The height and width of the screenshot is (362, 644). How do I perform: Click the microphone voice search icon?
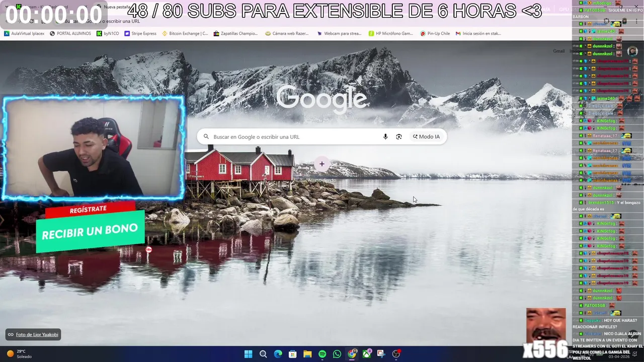(x=385, y=137)
